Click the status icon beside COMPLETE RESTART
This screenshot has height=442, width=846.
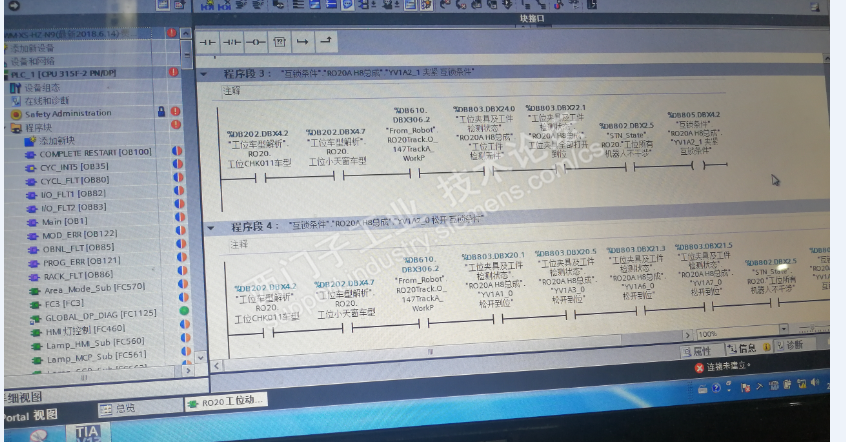pos(176,151)
